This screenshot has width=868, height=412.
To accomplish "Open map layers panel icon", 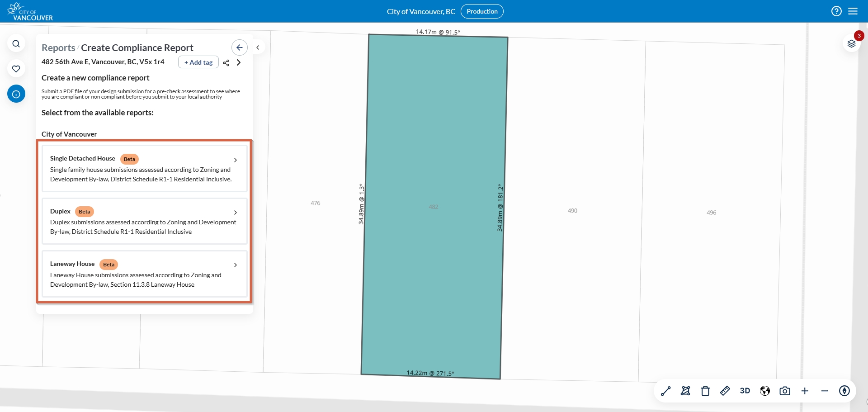I will tap(852, 44).
